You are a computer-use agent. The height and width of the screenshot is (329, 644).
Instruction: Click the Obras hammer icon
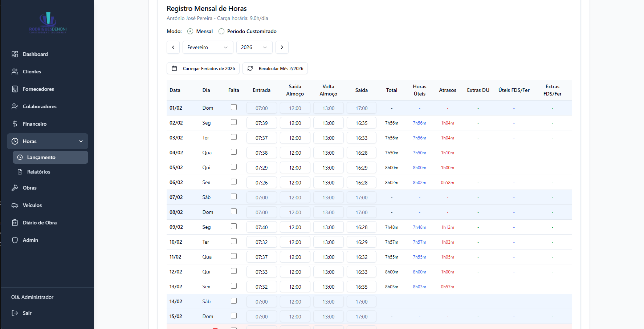(x=15, y=188)
